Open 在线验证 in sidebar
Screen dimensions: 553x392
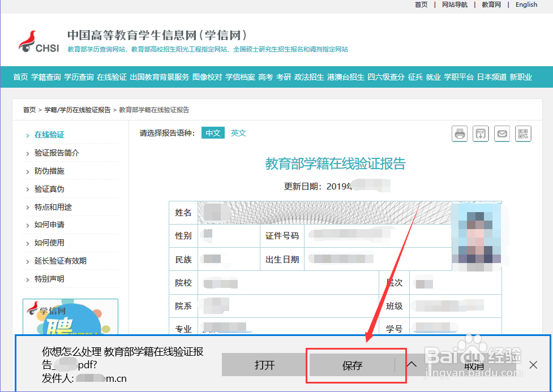pyautogui.click(x=49, y=135)
